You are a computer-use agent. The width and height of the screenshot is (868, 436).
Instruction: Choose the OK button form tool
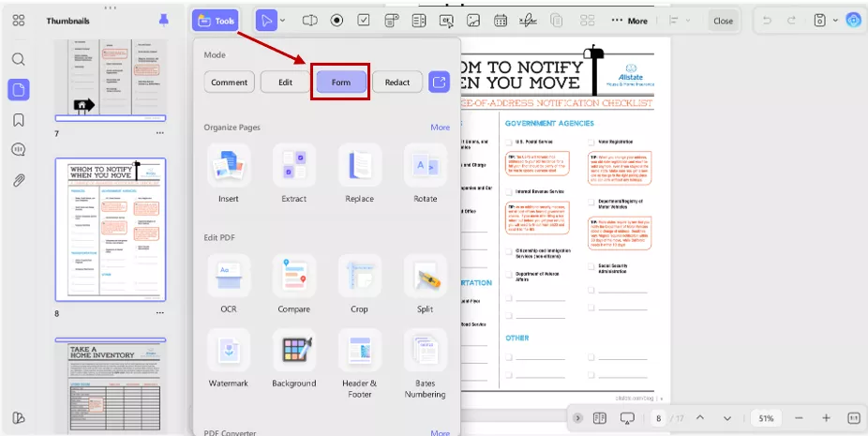point(446,21)
